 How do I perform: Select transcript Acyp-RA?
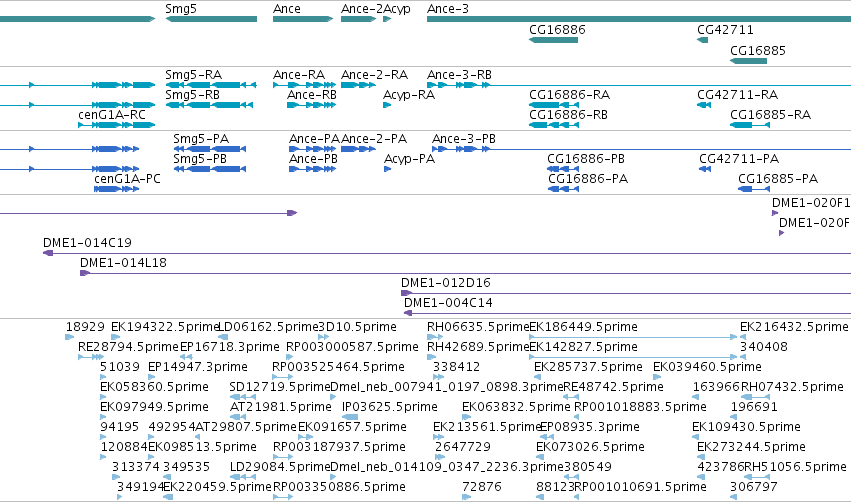coord(387,105)
